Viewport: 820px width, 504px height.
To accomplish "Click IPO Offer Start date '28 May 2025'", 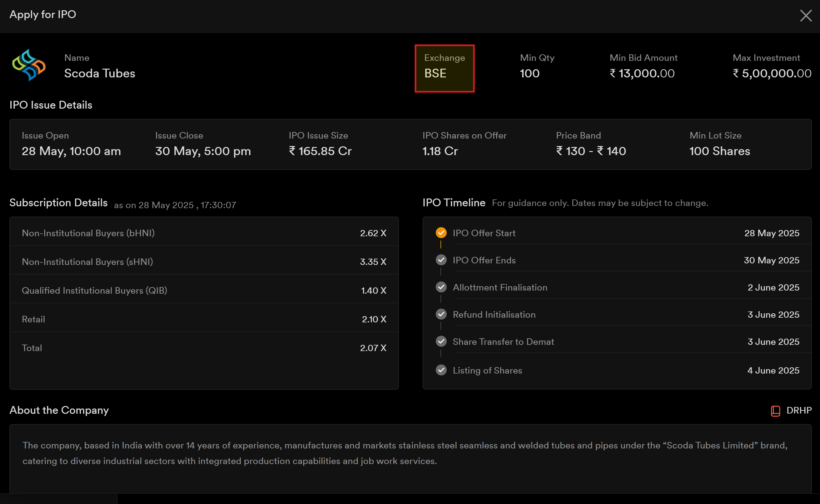I will [772, 233].
